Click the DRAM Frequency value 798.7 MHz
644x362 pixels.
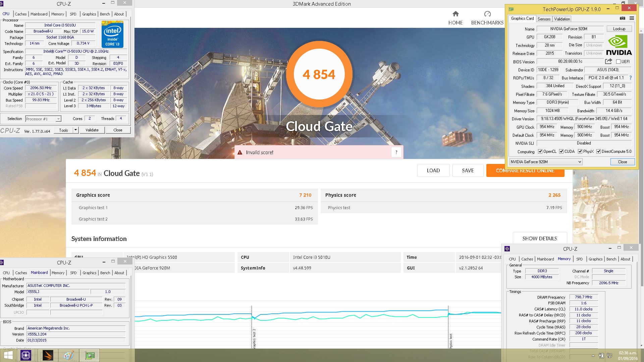583,297
